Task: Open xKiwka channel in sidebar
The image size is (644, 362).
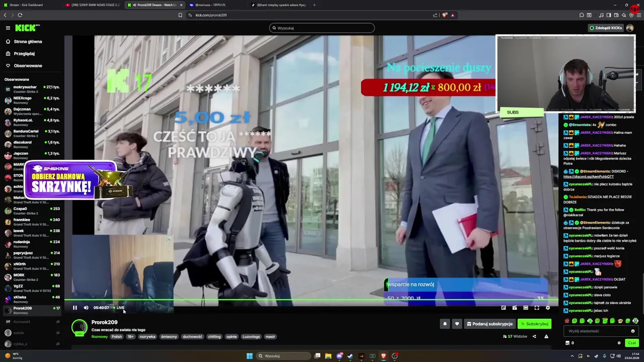Action: [32, 299]
